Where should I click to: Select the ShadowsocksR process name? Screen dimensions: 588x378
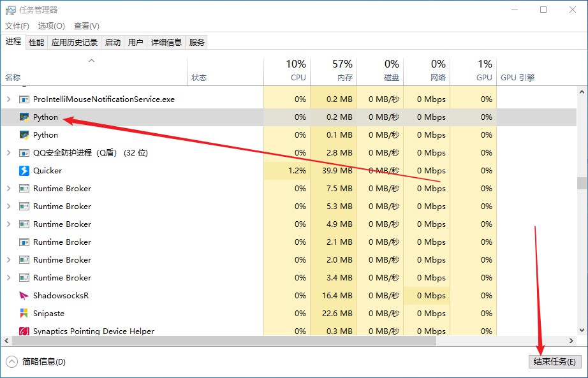point(61,296)
